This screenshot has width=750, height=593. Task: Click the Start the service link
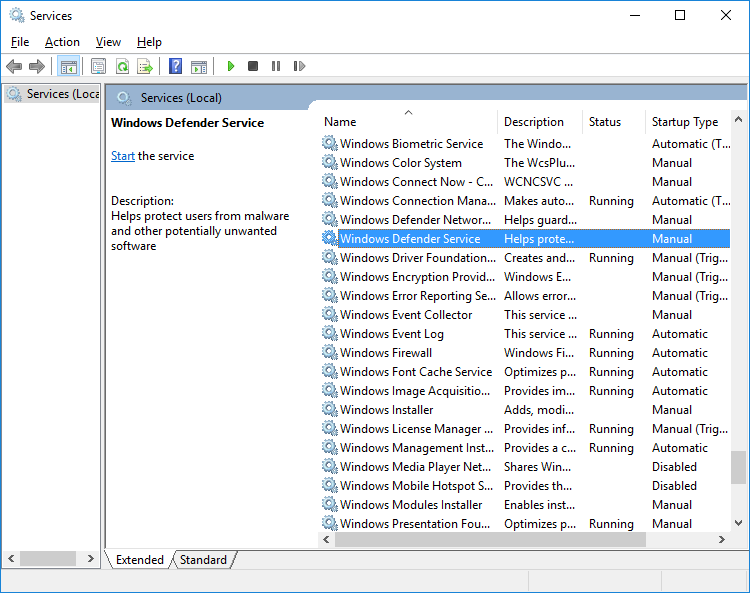pos(123,156)
